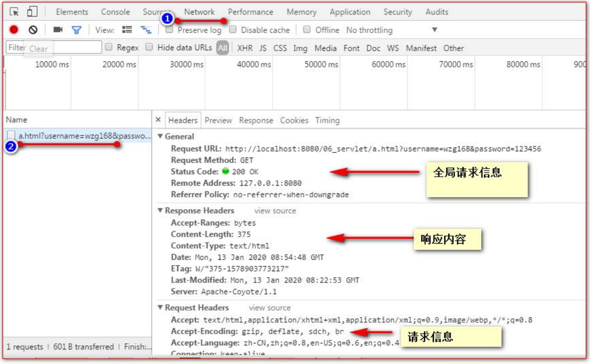Viewport: 590px width, 364px height.
Task: Filter requests by CSS
Action: (x=280, y=48)
